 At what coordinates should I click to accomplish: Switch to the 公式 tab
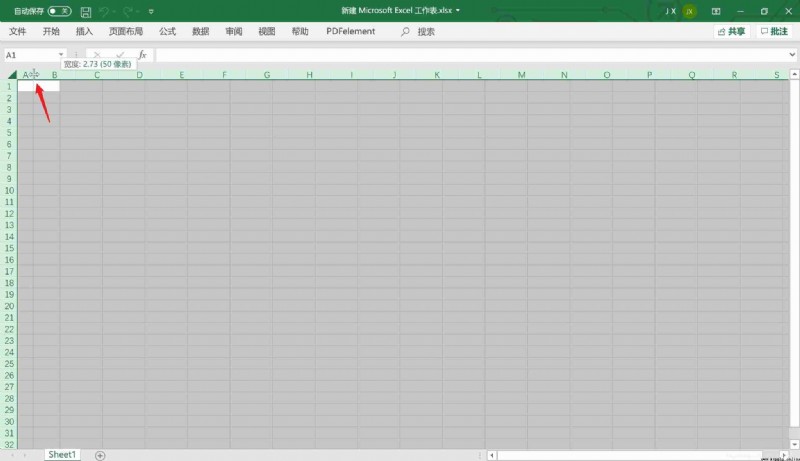pos(167,32)
